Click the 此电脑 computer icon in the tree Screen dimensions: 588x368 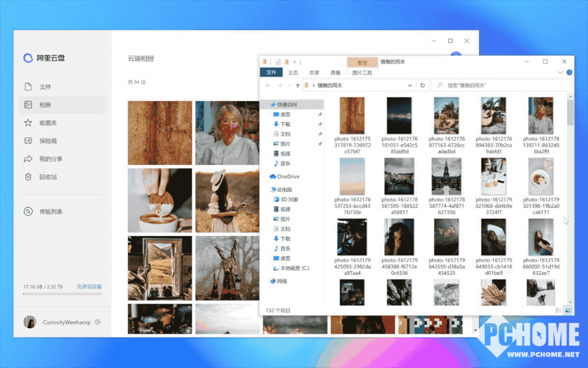pyautogui.click(x=273, y=190)
